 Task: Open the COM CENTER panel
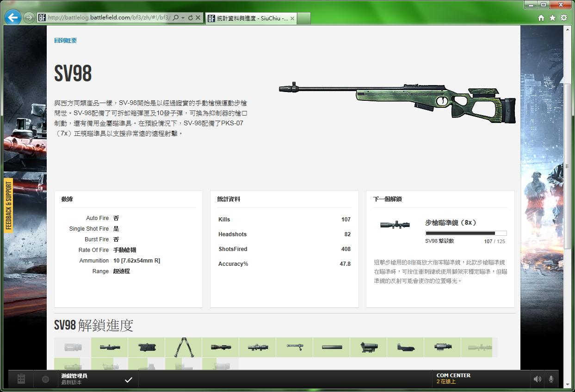481,379
